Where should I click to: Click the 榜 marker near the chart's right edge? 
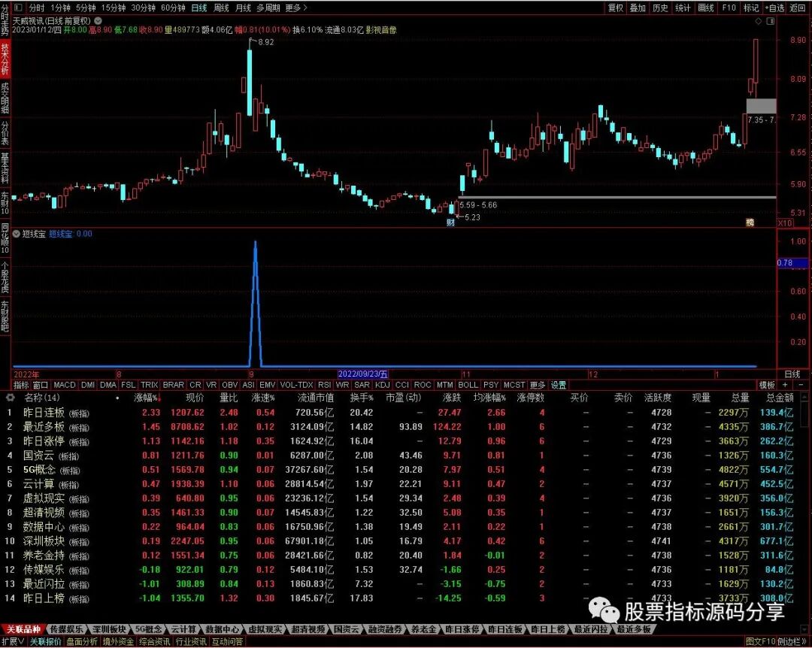click(x=750, y=223)
